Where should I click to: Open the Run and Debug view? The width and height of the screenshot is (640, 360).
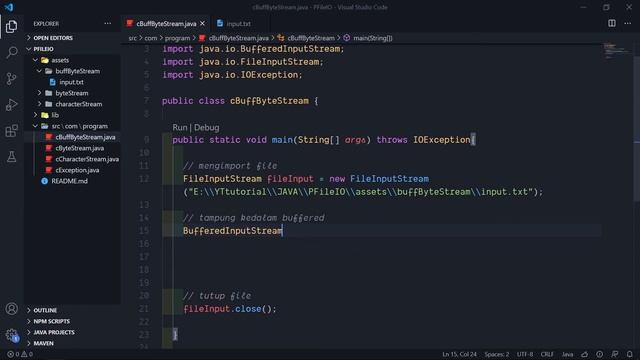coord(11,104)
